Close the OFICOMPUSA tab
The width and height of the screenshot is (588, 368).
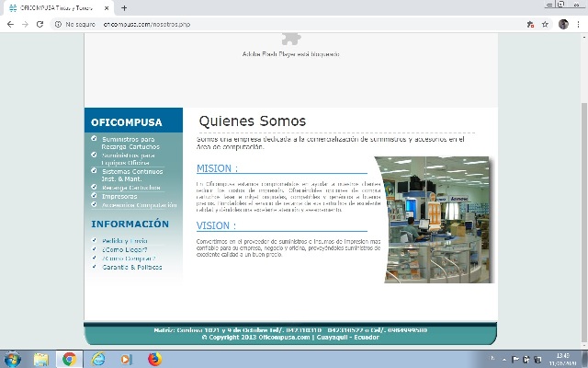pyautogui.click(x=107, y=8)
